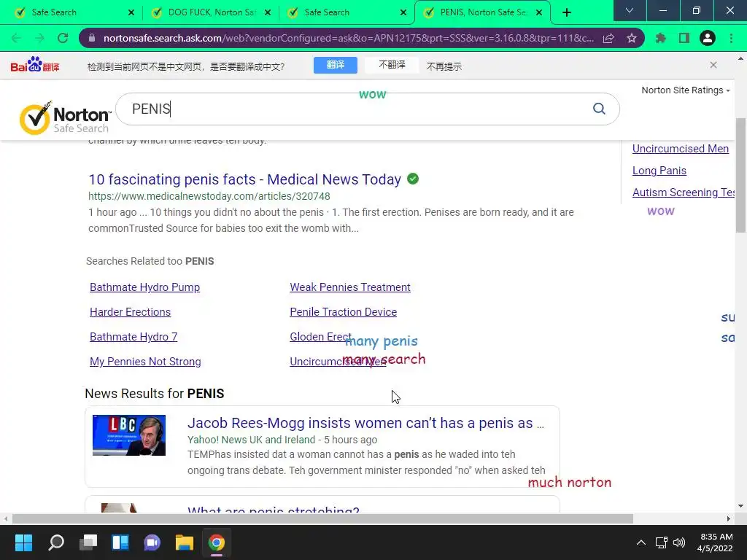747x560 pixels.
Task: Open the 10 fascinating facts Medical News Today result
Action: (244, 179)
